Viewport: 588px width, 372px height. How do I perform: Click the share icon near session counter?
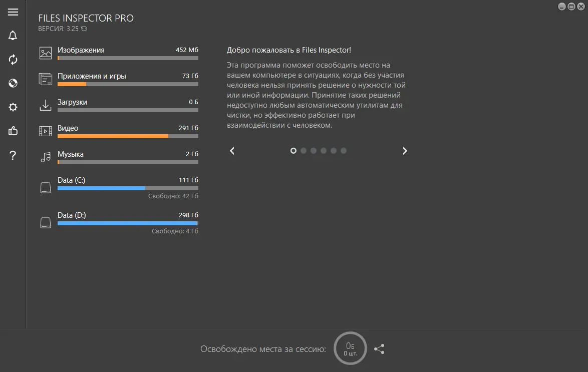tap(379, 349)
